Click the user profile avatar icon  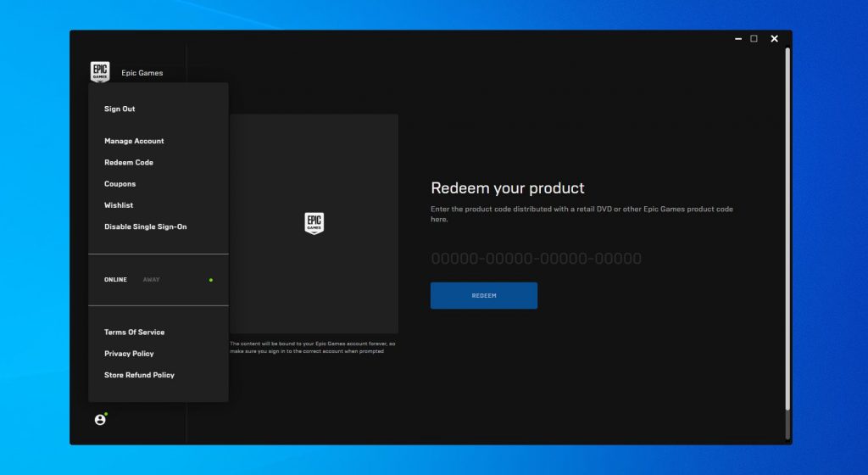[100, 419]
